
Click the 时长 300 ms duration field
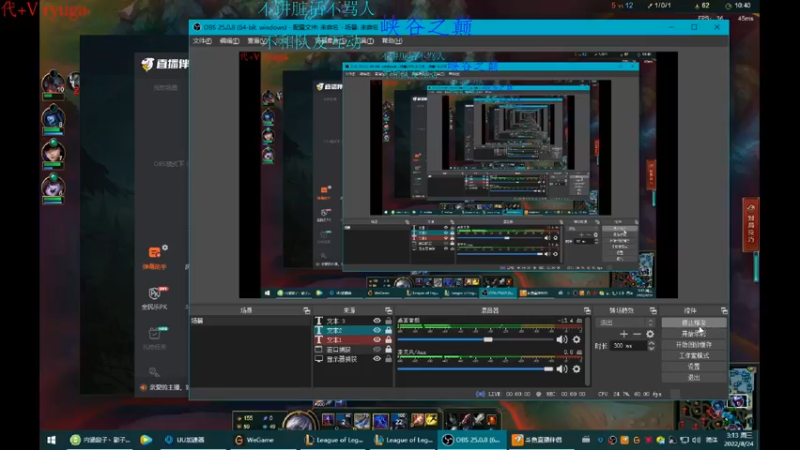(x=628, y=345)
